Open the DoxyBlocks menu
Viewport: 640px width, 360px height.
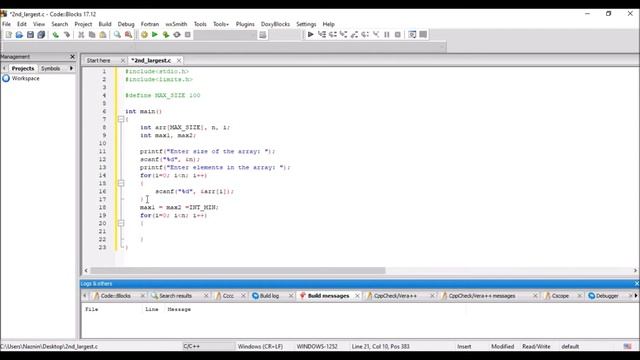(x=275, y=24)
